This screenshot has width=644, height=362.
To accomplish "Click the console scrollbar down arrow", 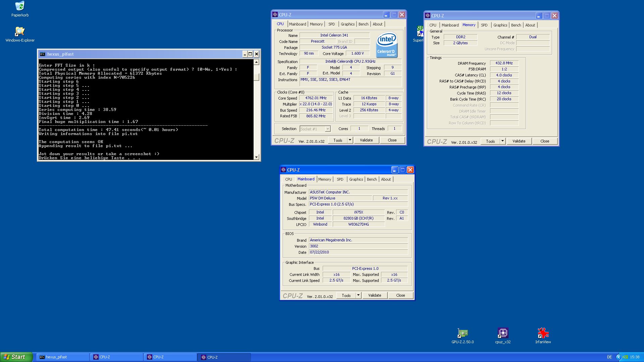I will 256,157.
